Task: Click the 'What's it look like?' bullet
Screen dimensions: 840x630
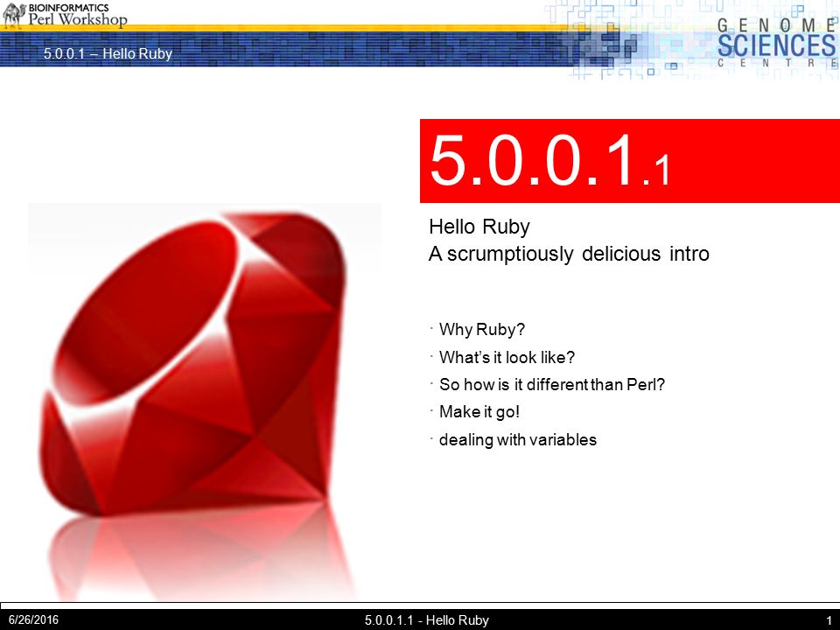Action: click(x=507, y=357)
